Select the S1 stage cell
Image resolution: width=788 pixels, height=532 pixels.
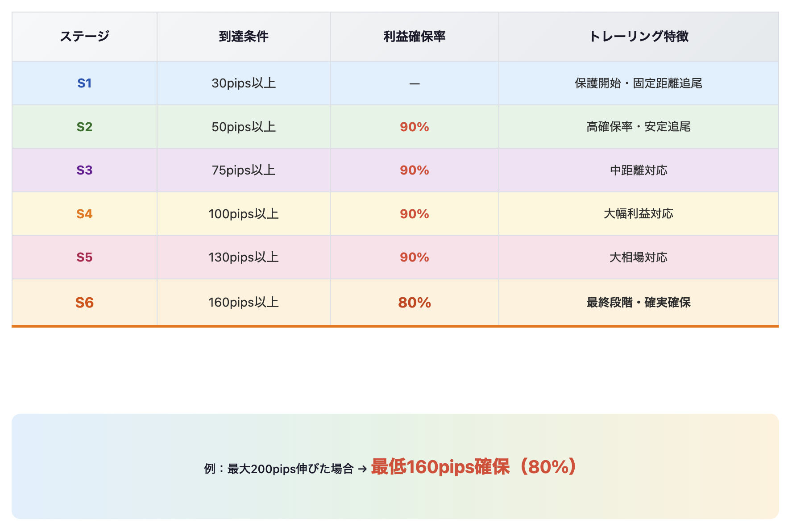(x=84, y=83)
